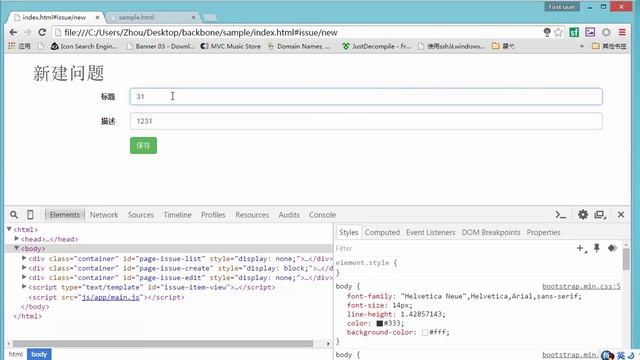Image resolution: width=640 pixels, height=360 pixels.
Task: Switch to the Console tab
Action: [x=322, y=215]
